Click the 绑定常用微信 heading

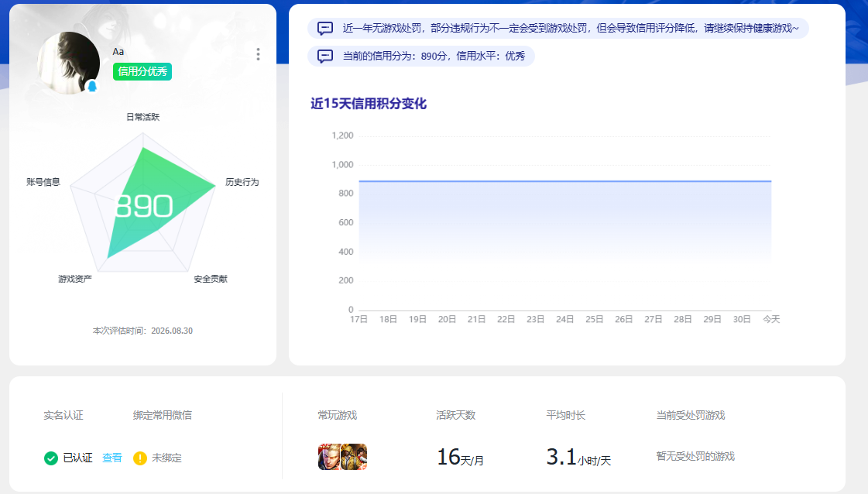(162, 415)
